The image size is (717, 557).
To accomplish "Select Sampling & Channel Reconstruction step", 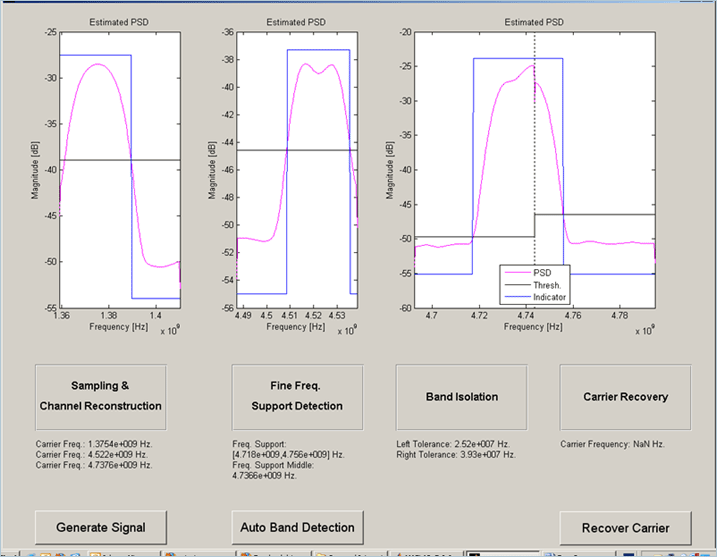I will coord(101,396).
